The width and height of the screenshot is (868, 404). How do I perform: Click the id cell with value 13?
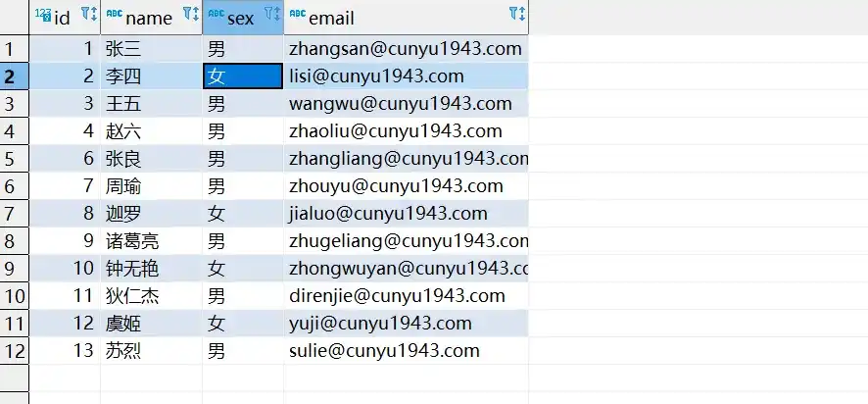click(x=65, y=350)
